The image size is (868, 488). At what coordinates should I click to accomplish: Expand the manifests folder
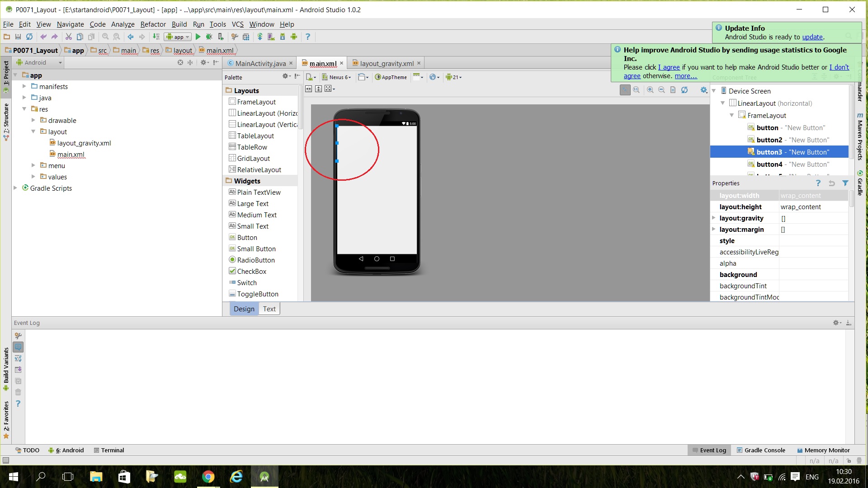click(24, 86)
